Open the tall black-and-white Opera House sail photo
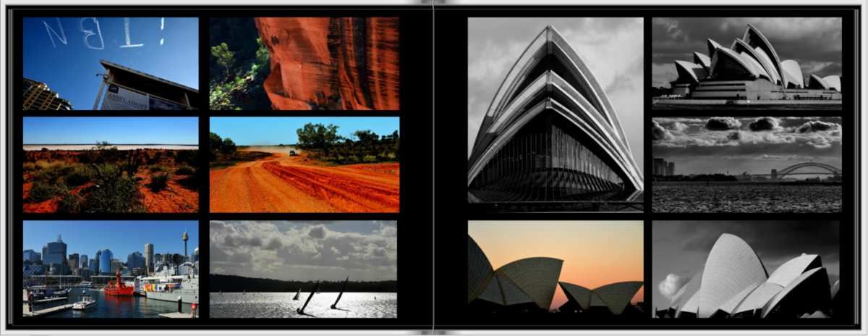Viewport: 868px width, 336px height. click(x=556, y=115)
